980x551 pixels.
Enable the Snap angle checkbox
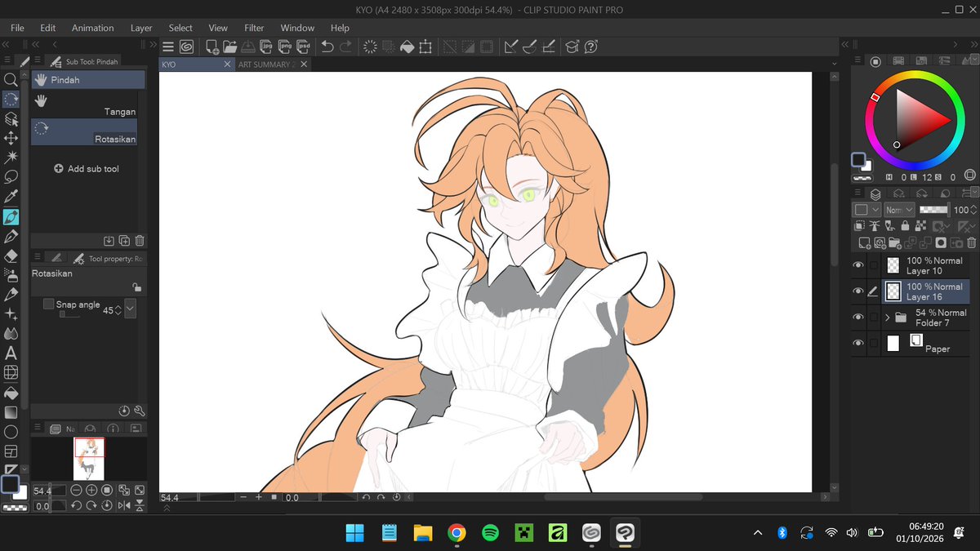(x=48, y=304)
